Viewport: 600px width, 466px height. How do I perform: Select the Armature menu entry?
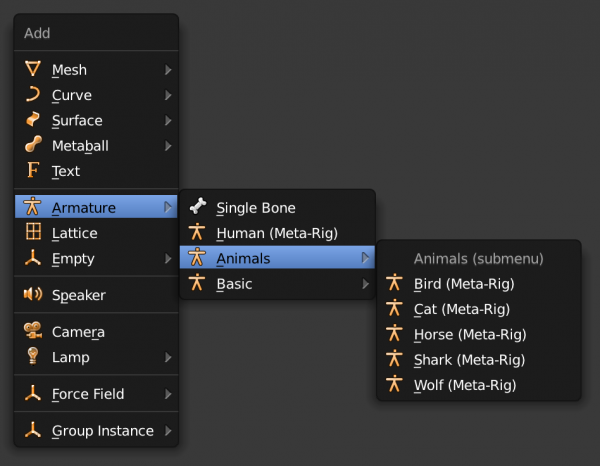pos(96,207)
